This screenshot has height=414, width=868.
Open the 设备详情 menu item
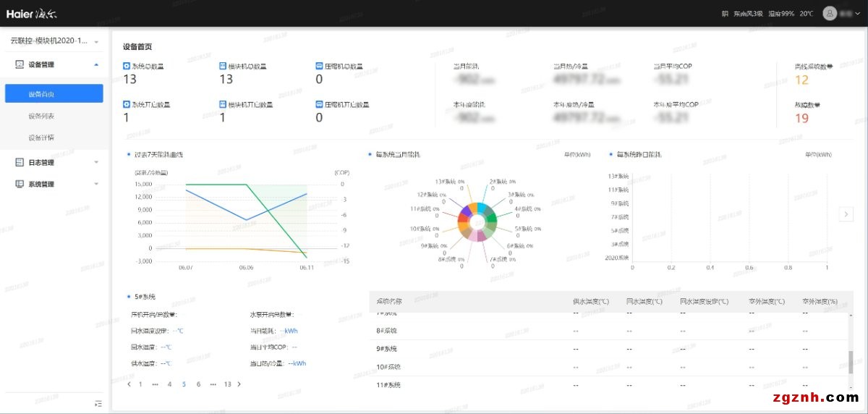pyautogui.click(x=41, y=138)
